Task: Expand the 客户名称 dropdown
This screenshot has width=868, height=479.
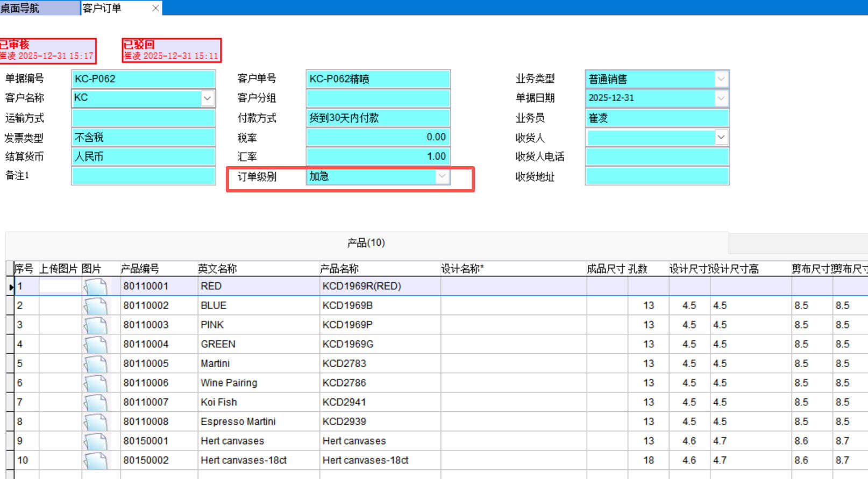Action: [x=207, y=98]
